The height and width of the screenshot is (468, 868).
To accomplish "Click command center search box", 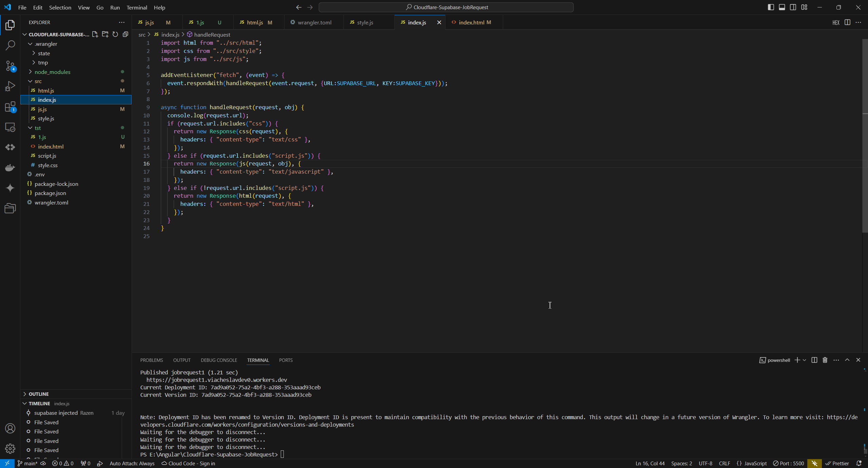I will tap(446, 7).
